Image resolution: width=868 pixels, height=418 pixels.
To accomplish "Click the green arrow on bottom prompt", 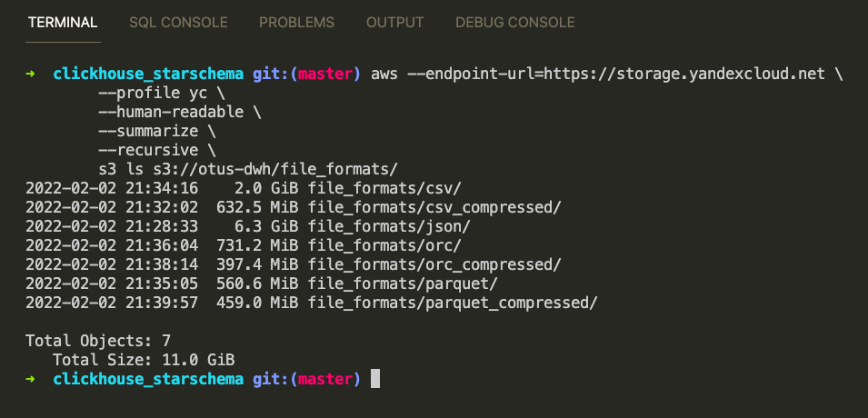I will pyautogui.click(x=30, y=379).
